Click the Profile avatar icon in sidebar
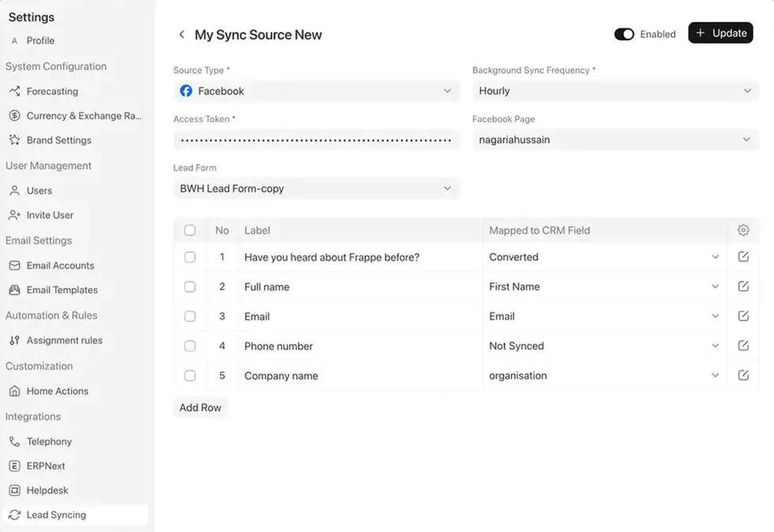Screen dimensions: 774x532 tap(14, 41)
